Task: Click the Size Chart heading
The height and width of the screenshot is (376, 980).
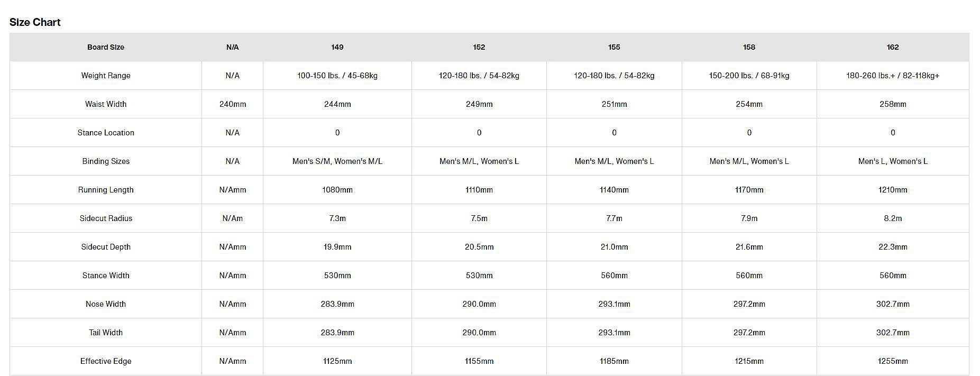Action: point(35,22)
